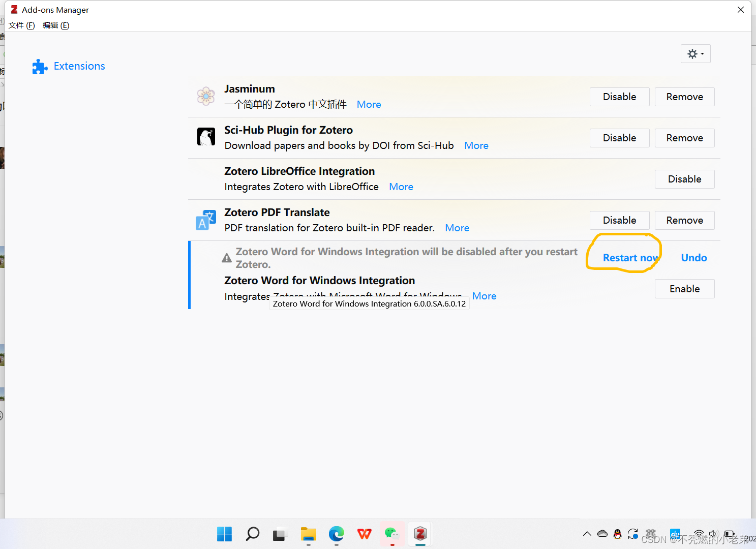
Task: Disable Sci-Hub Plugin for Zotero
Action: click(619, 138)
